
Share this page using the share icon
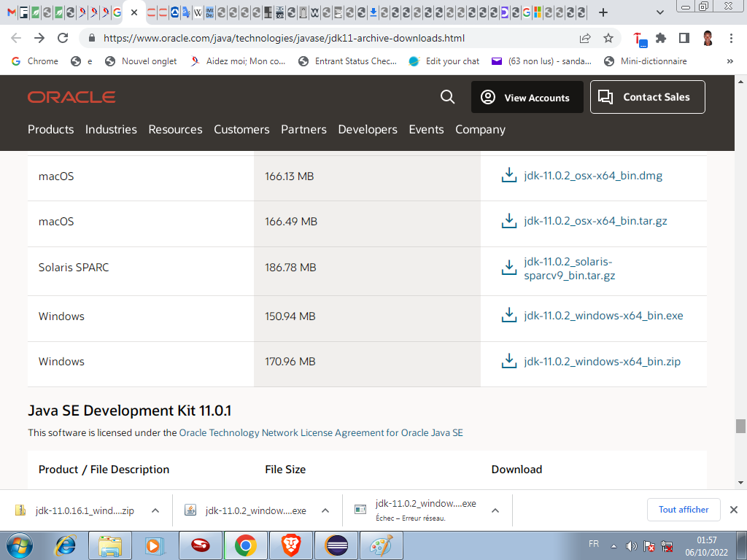[x=585, y=38]
